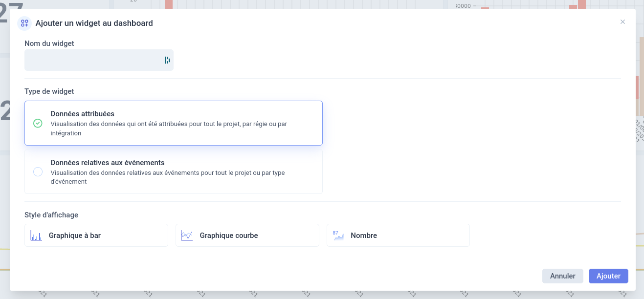
Task: Click the number 87 sparkline icon
Action: point(338,235)
